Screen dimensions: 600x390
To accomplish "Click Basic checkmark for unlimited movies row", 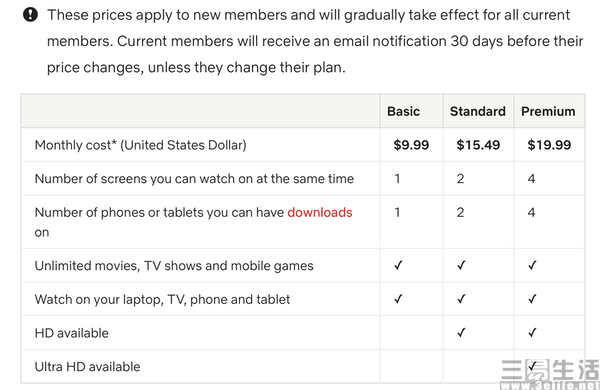I will click(x=398, y=265).
